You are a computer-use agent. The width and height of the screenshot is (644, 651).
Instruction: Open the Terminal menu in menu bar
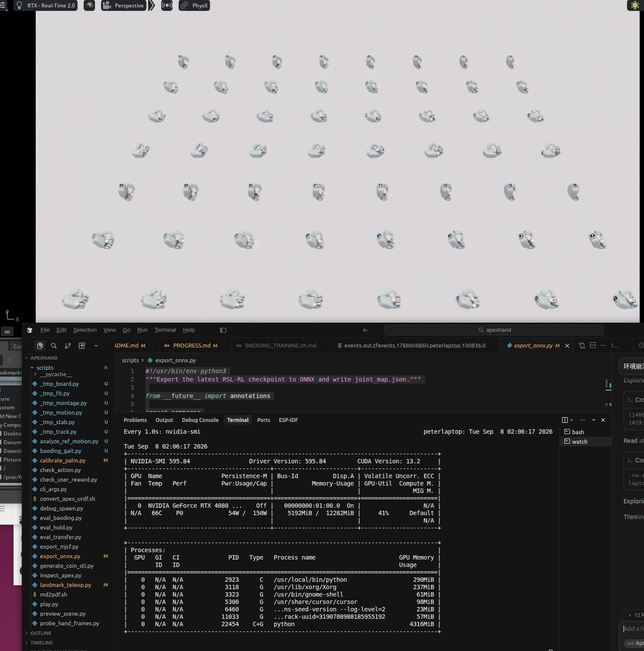tap(165, 330)
